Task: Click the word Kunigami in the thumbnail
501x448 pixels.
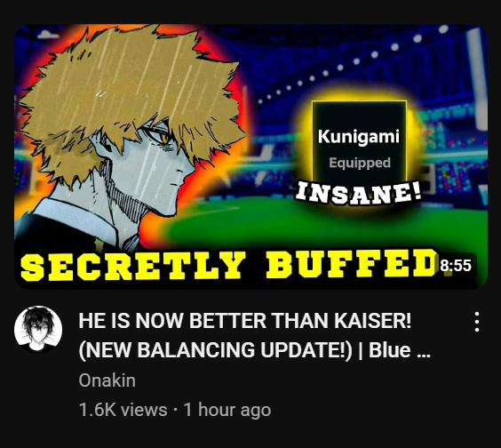Action: (359, 137)
